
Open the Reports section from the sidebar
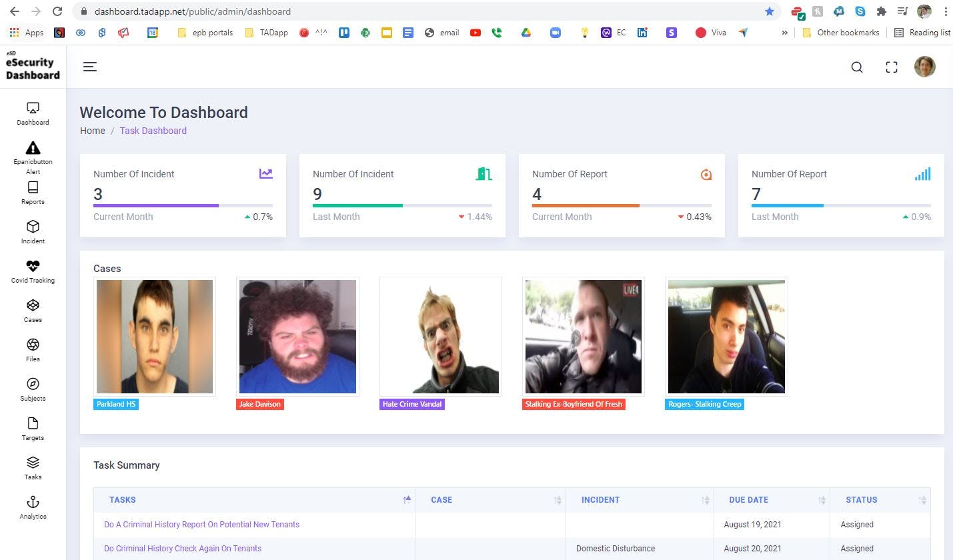tap(33, 193)
